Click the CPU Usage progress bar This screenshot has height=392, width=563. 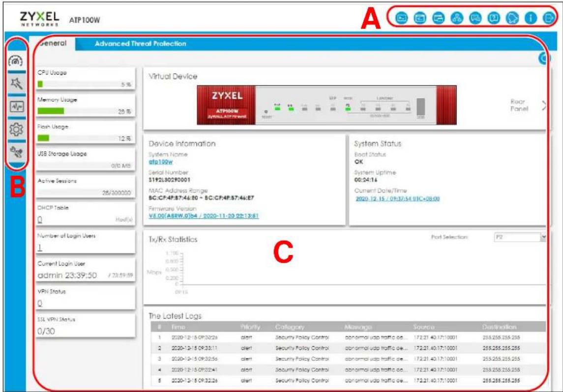click(85, 84)
